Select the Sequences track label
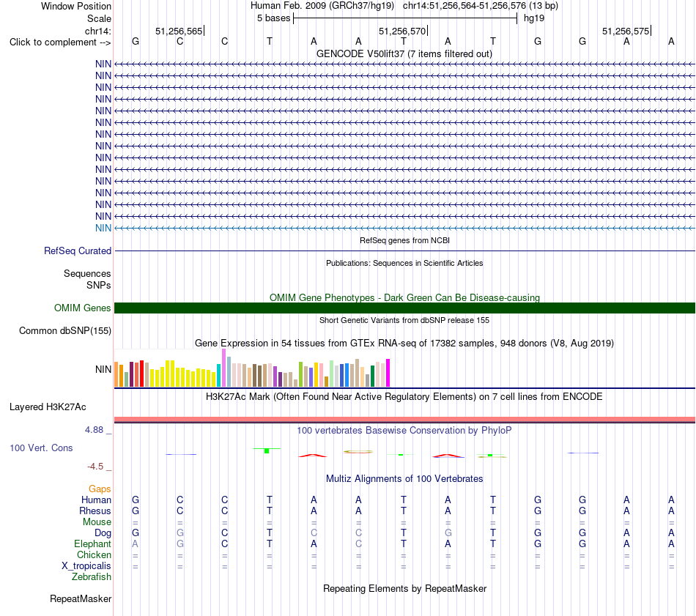696x616 pixels. click(x=87, y=273)
